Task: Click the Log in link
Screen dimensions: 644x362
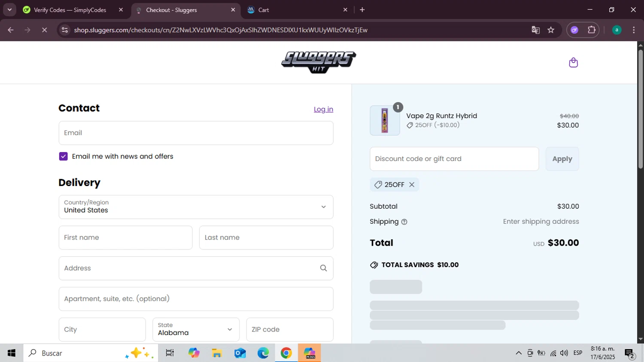Action: coord(323,110)
